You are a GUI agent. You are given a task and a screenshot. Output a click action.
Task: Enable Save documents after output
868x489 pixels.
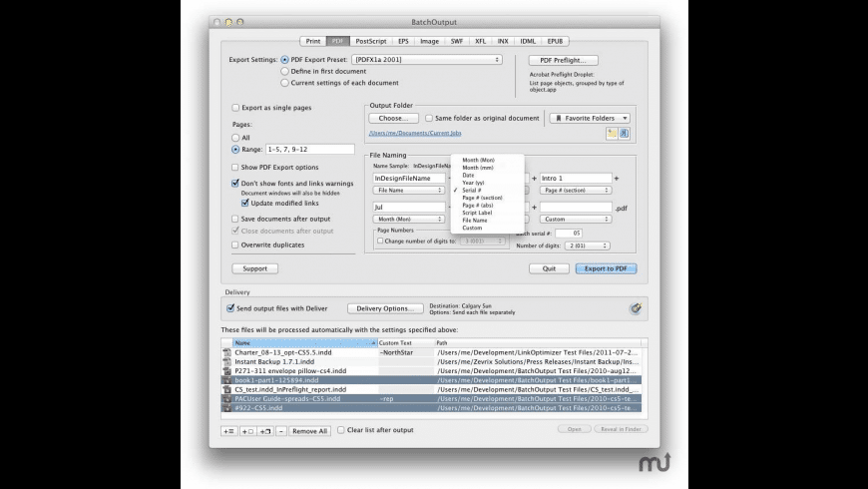[235, 219]
